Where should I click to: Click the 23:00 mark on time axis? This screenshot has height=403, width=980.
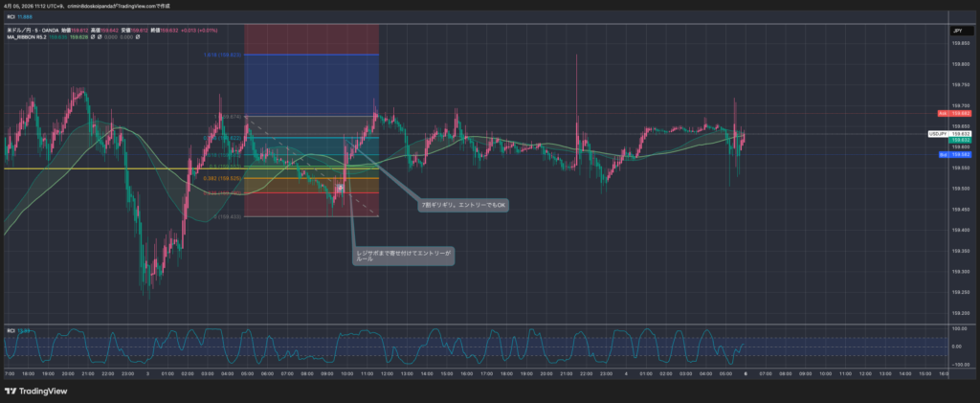(127, 374)
